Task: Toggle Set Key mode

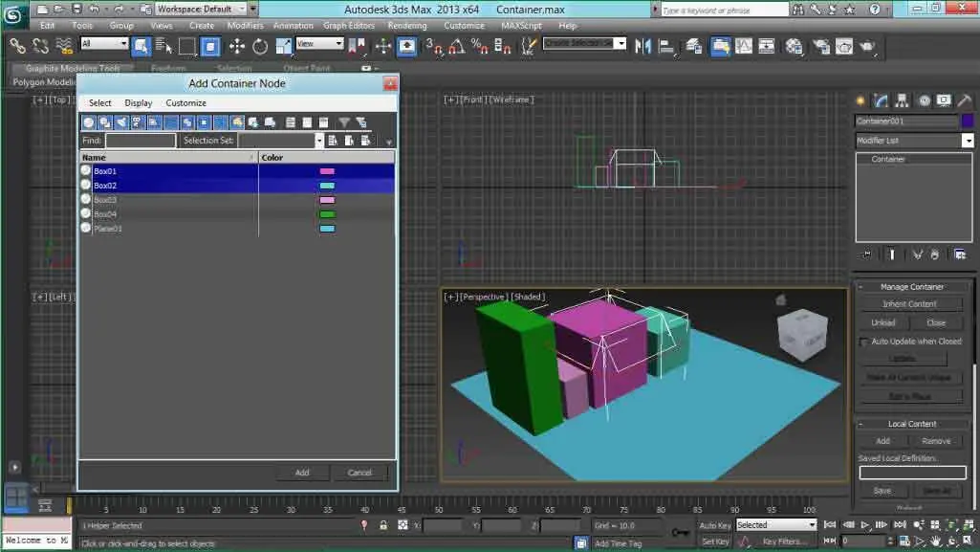Action: pyautogui.click(x=714, y=541)
